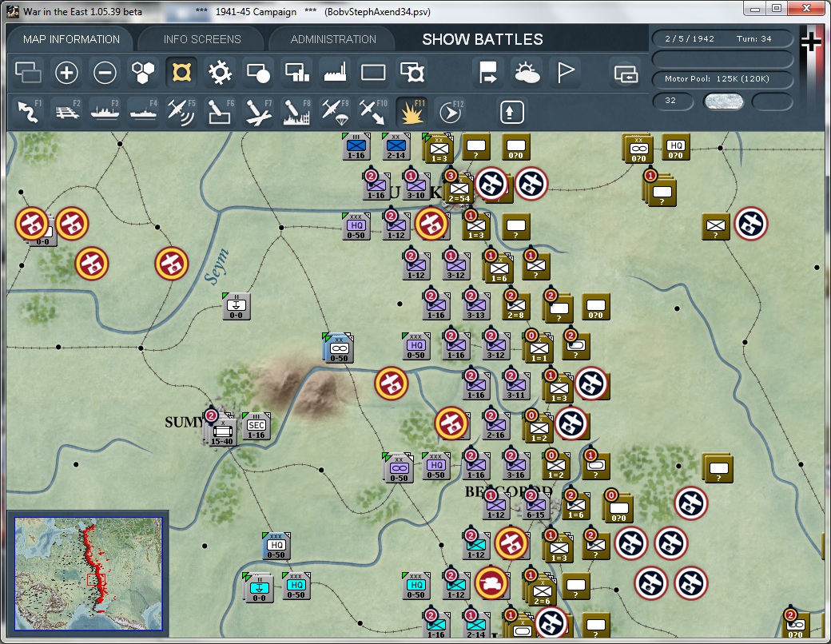The height and width of the screenshot is (644, 831).
Task: Zoom in the map with the plus icon
Action: tap(67, 73)
